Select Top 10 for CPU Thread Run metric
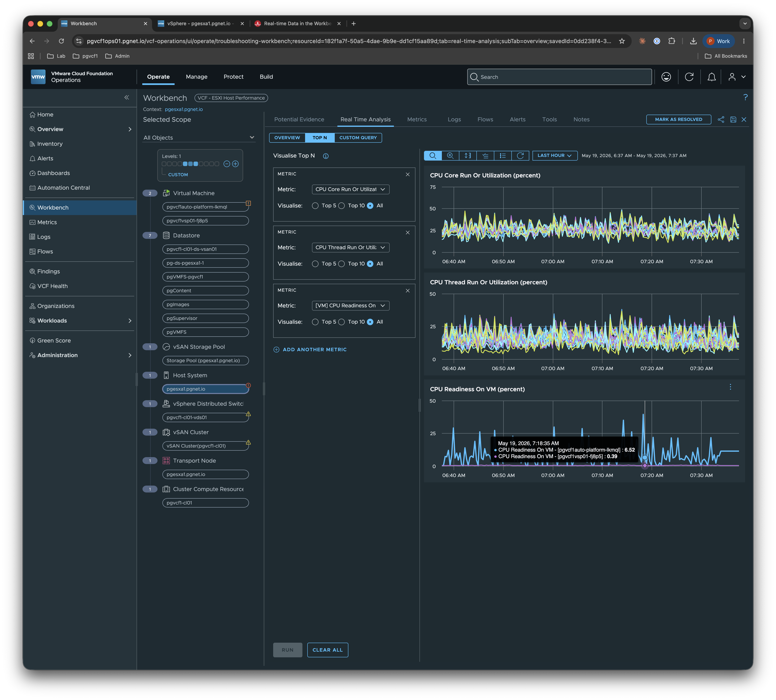The width and height of the screenshot is (776, 700). pos(341,264)
